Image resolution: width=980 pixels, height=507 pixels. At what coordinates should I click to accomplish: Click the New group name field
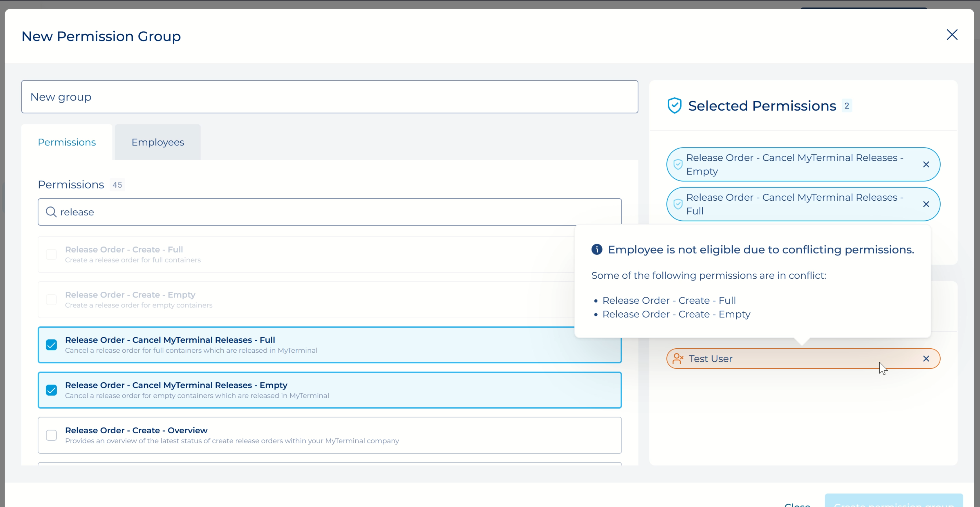pos(329,97)
